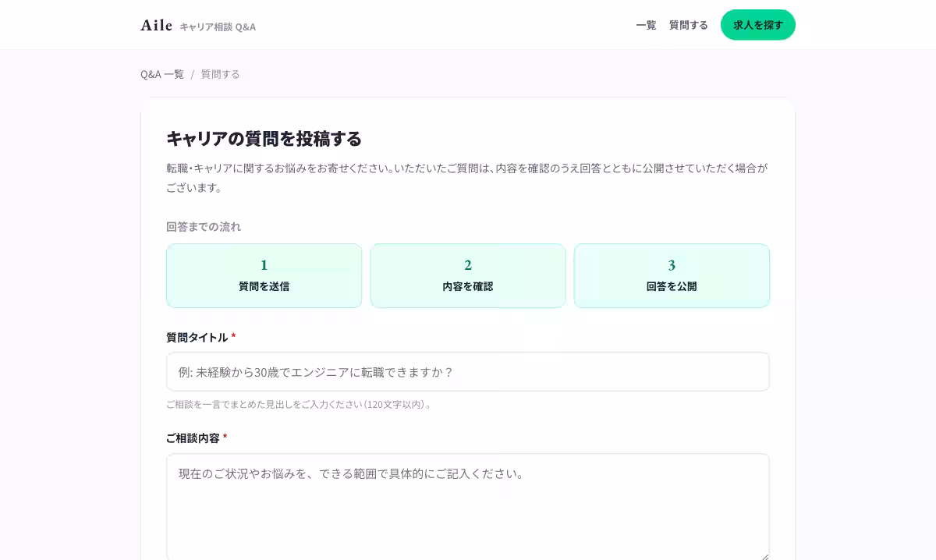Image resolution: width=936 pixels, height=560 pixels.
Task: Click the step 3 回答を公開 card
Action: 672,276
